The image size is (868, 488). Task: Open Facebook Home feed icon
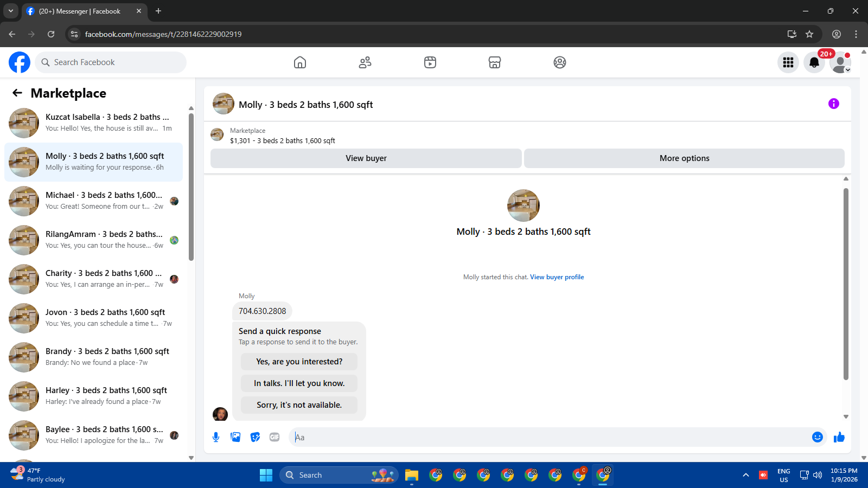click(x=300, y=62)
